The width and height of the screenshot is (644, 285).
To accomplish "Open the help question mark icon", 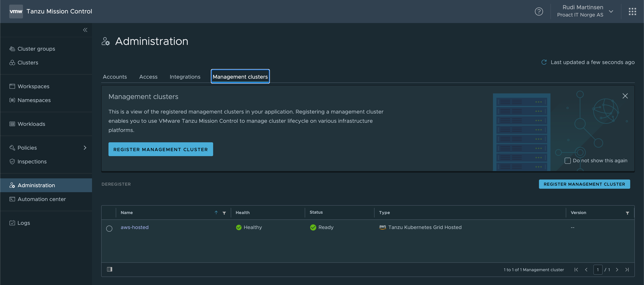I will 539,11.
